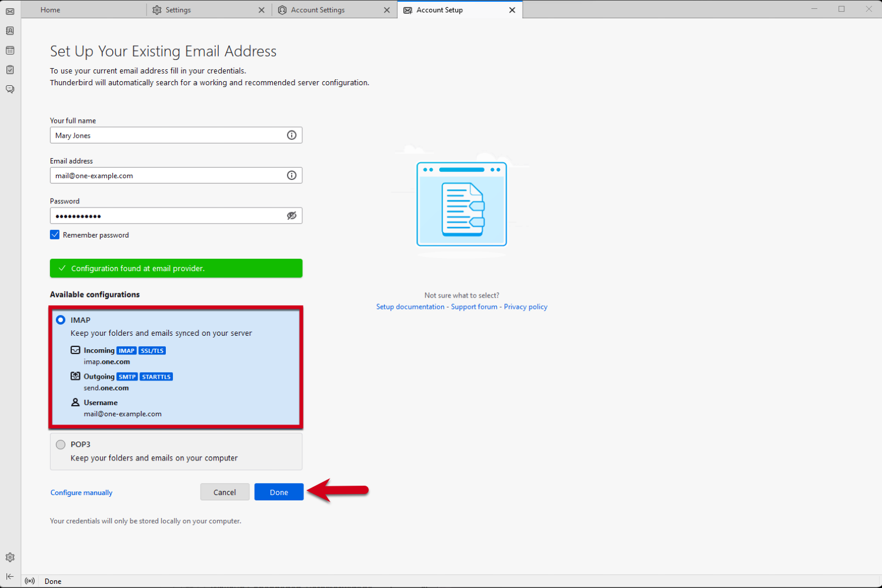Reveal the password with the eye icon
Viewport: 882px width, 588px height.
292,215
